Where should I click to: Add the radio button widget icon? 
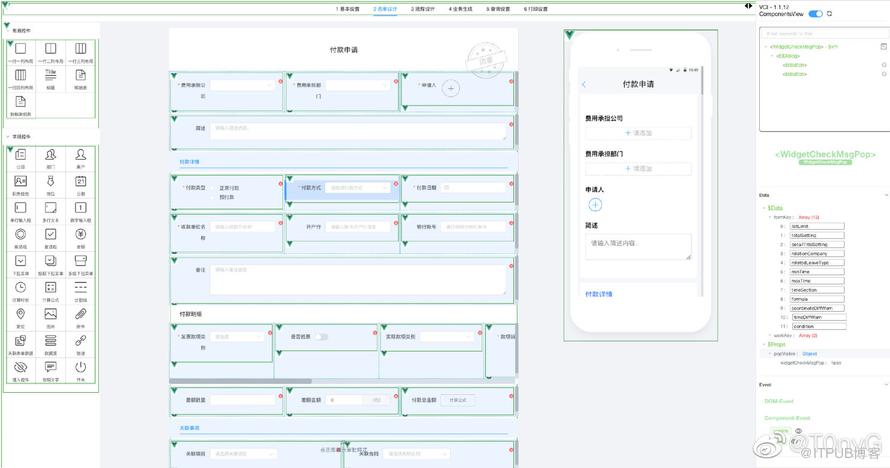tap(20, 234)
